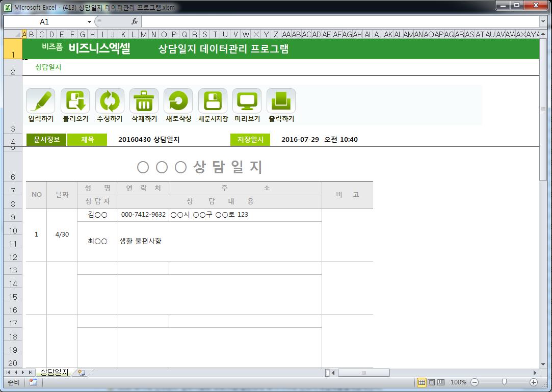Click the insert new worksheet tab icon

tap(82, 372)
